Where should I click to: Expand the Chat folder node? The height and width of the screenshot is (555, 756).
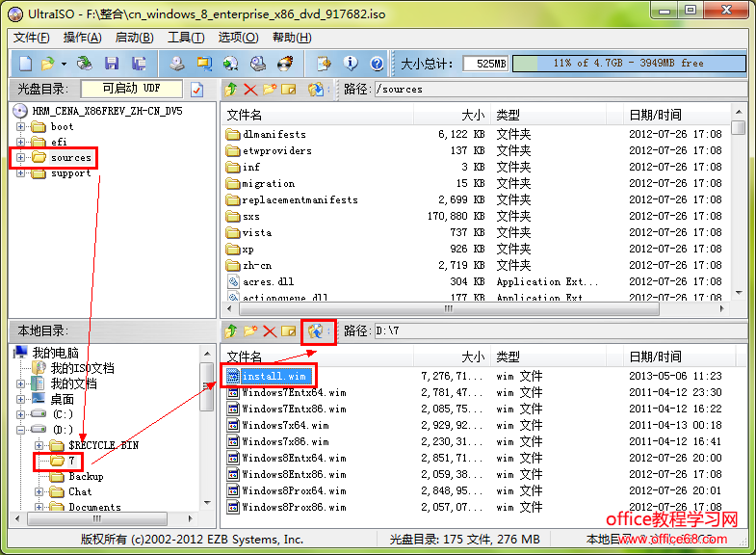point(39,491)
